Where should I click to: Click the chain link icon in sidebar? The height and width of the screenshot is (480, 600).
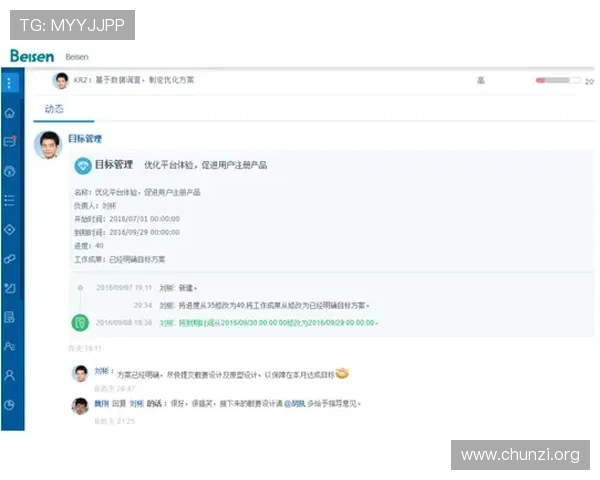click(x=10, y=259)
